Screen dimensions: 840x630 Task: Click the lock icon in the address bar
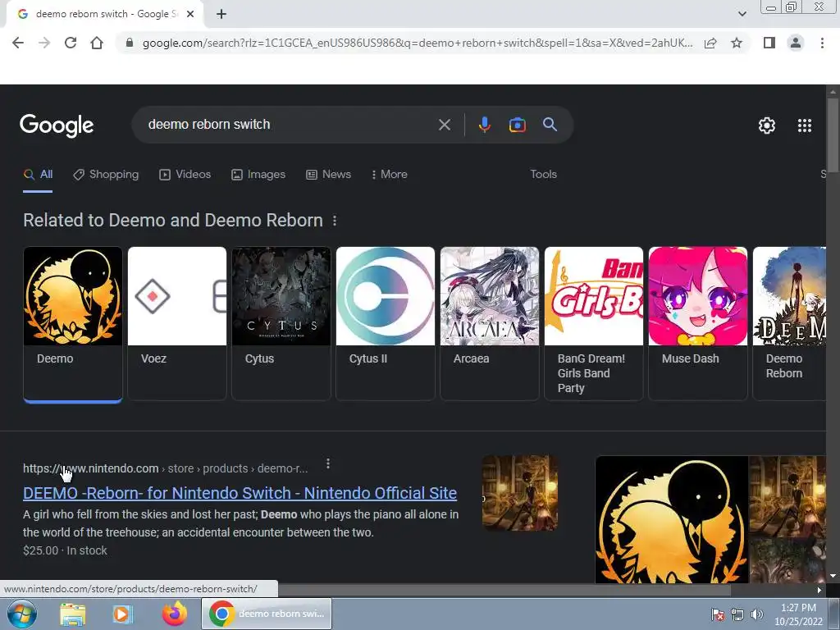(129, 43)
